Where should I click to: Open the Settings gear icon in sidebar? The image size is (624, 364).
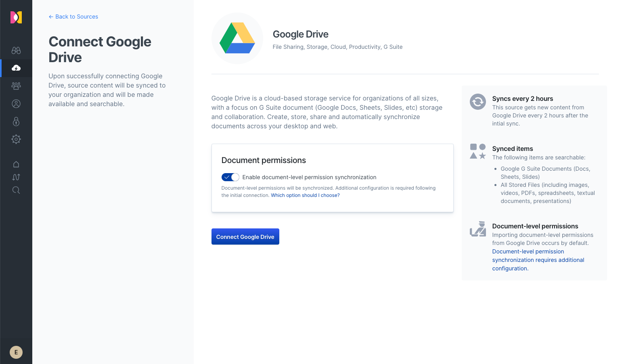(16, 139)
